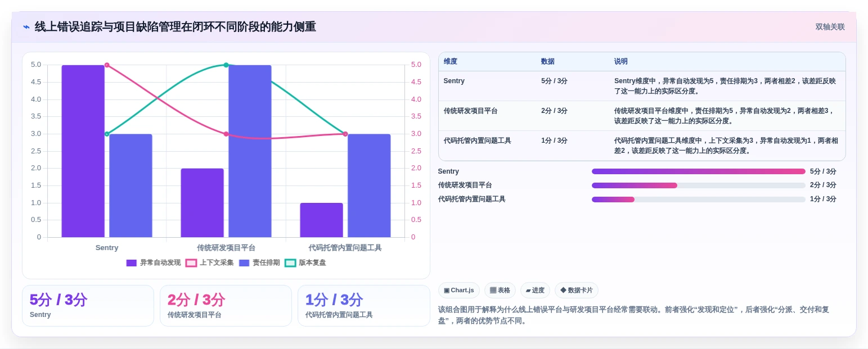The width and height of the screenshot is (868, 349).
Task: Open the 代码托管内置问题工具 1分 / 3分 data card
Action: coord(363,306)
